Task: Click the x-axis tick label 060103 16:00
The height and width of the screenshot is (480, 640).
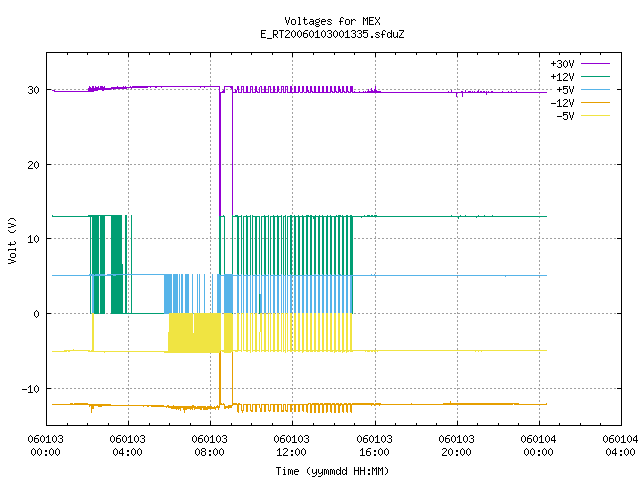Action: 374,446
